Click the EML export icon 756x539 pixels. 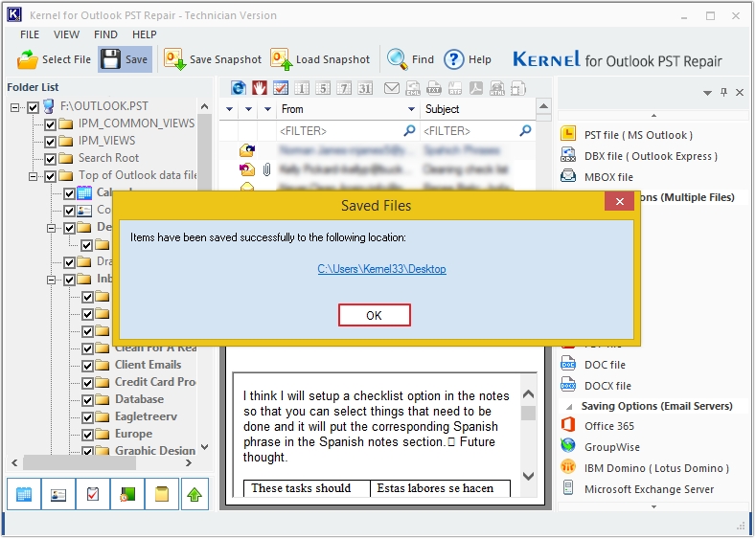click(x=413, y=88)
